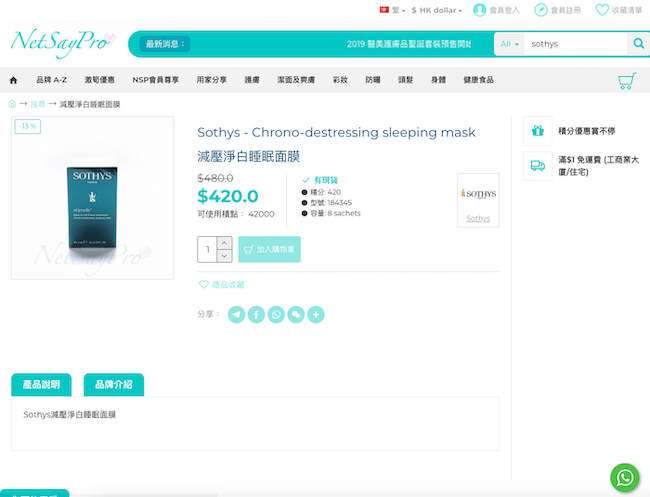The height and width of the screenshot is (497, 650).
Task: Open the 身體 menu item
Action: pos(438,80)
